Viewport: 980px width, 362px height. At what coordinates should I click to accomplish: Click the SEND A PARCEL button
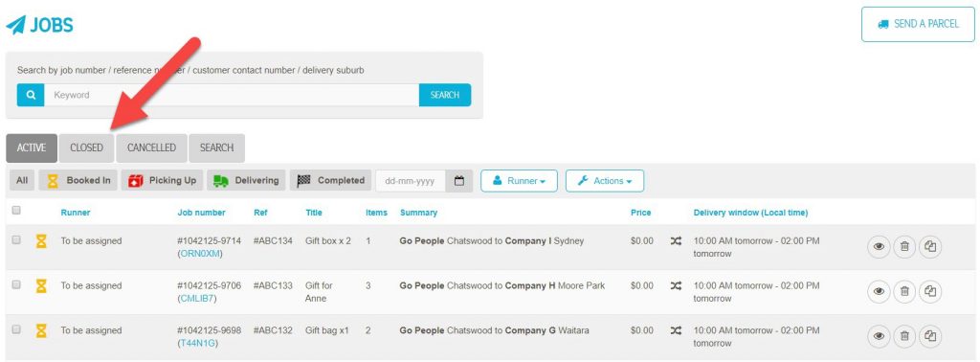pyautogui.click(x=918, y=24)
